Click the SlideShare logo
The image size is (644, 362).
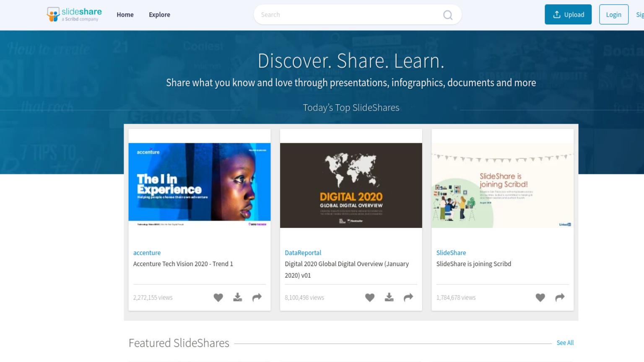coord(74,14)
